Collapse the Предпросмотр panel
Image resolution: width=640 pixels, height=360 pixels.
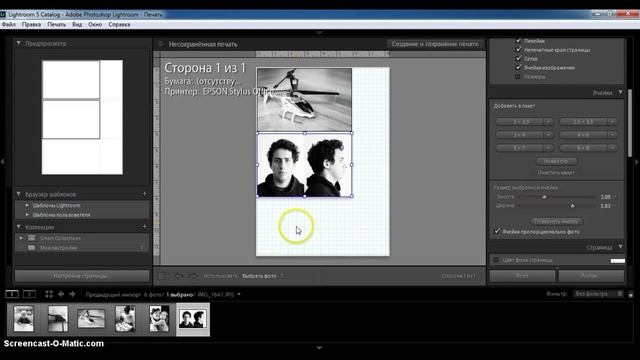click(18, 43)
